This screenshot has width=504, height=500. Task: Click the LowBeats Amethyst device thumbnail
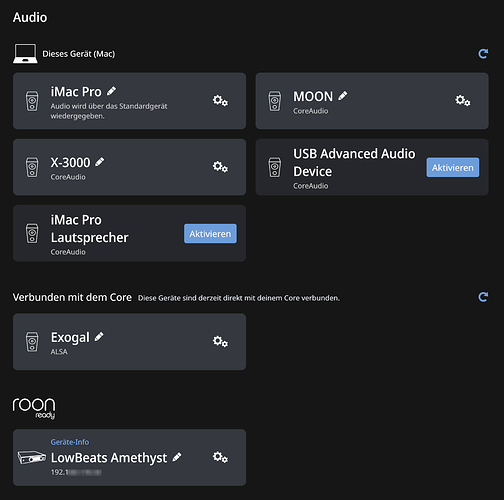32,457
